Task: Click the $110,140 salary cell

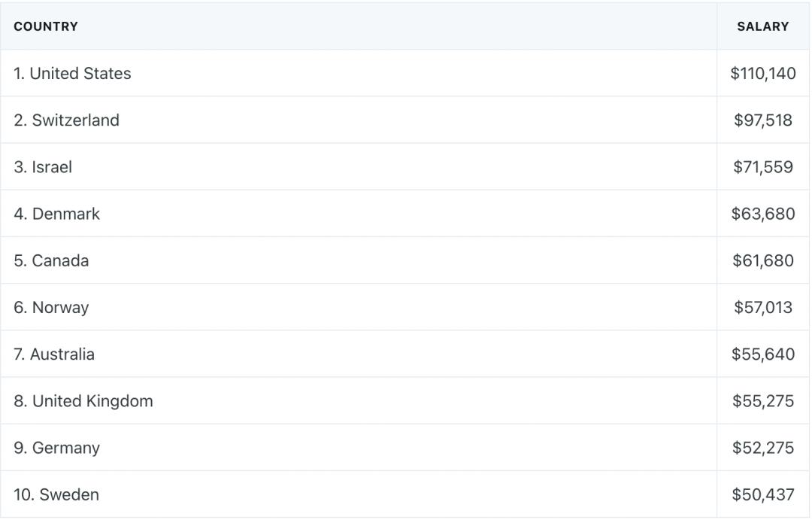Action: 762,74
